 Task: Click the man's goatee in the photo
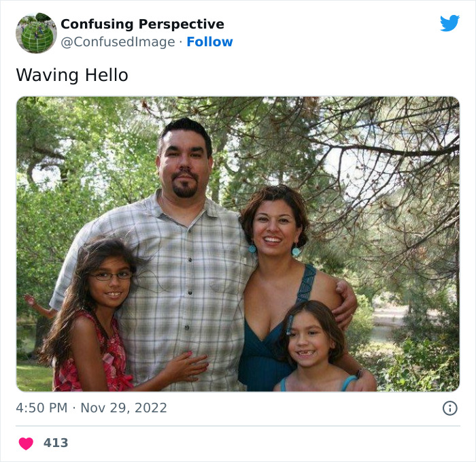pos(184,187)
